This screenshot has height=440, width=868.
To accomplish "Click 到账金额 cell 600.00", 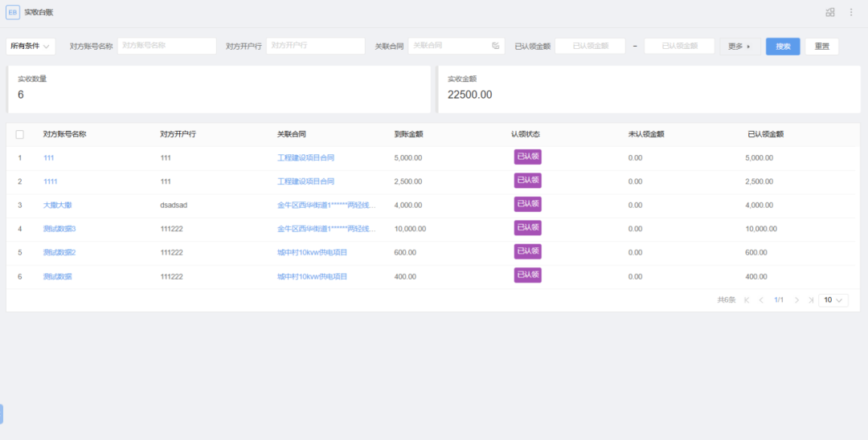I will pos(405,253).
